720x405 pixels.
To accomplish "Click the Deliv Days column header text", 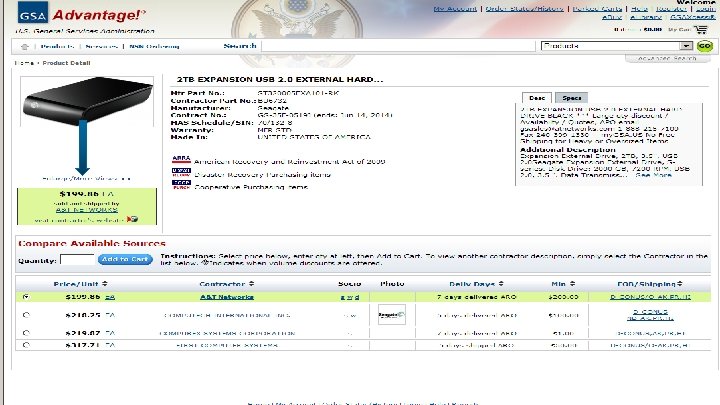I will [472, 284].
